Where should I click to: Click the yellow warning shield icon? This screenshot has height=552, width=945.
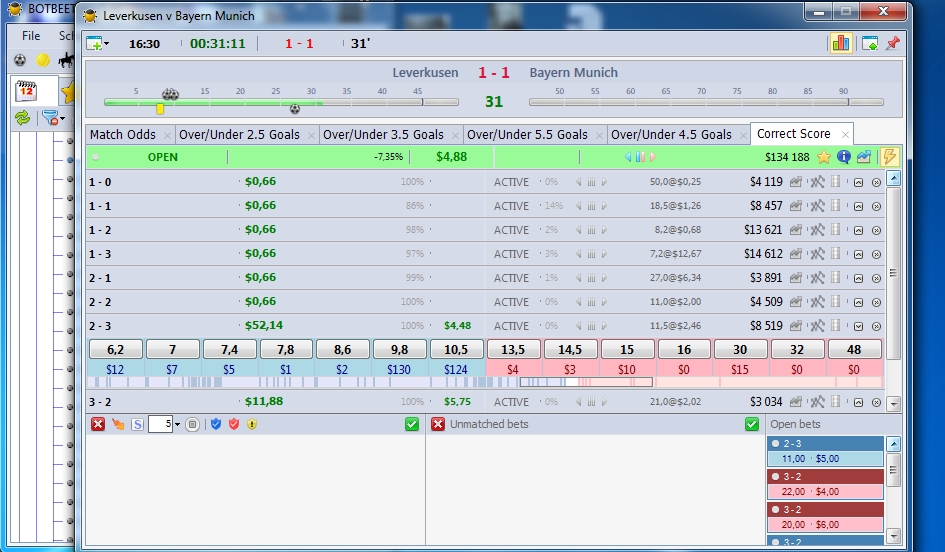[252, 424]
